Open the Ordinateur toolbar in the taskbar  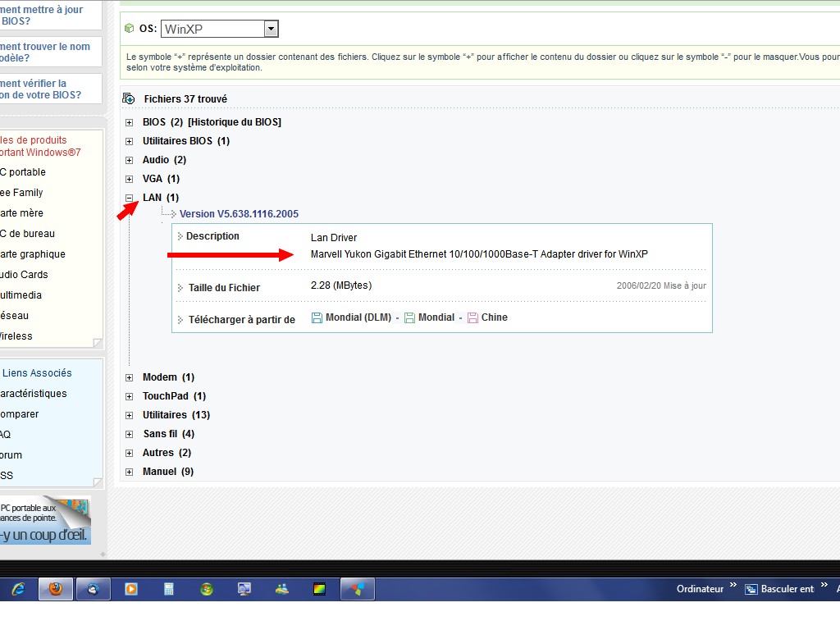700,589
